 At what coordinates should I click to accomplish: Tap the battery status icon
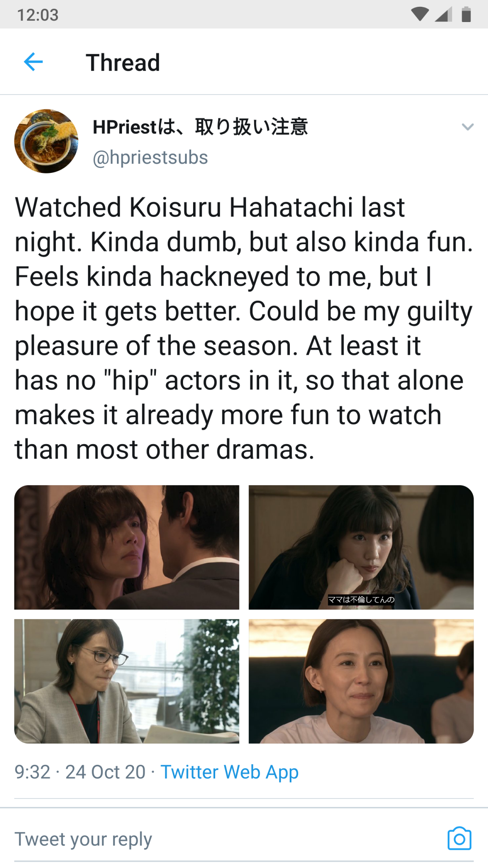[466, 14]
